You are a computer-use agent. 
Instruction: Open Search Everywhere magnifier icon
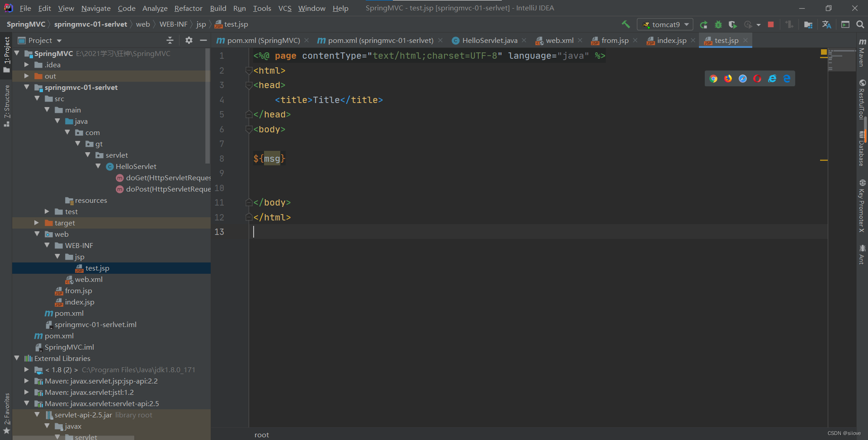tap(860, 24)
